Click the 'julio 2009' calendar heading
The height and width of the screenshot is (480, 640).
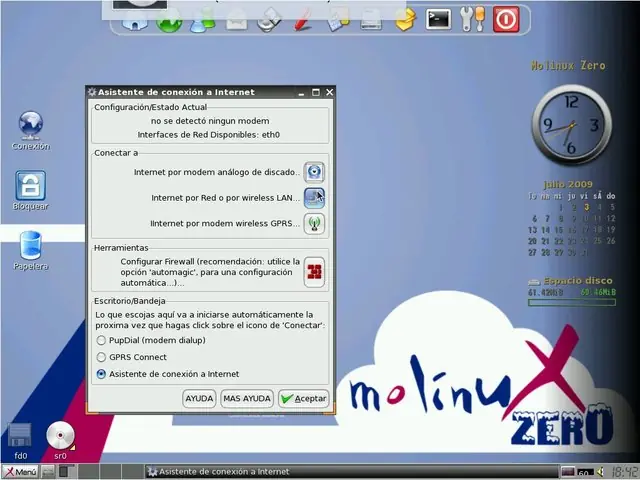[x=568, y=184]
